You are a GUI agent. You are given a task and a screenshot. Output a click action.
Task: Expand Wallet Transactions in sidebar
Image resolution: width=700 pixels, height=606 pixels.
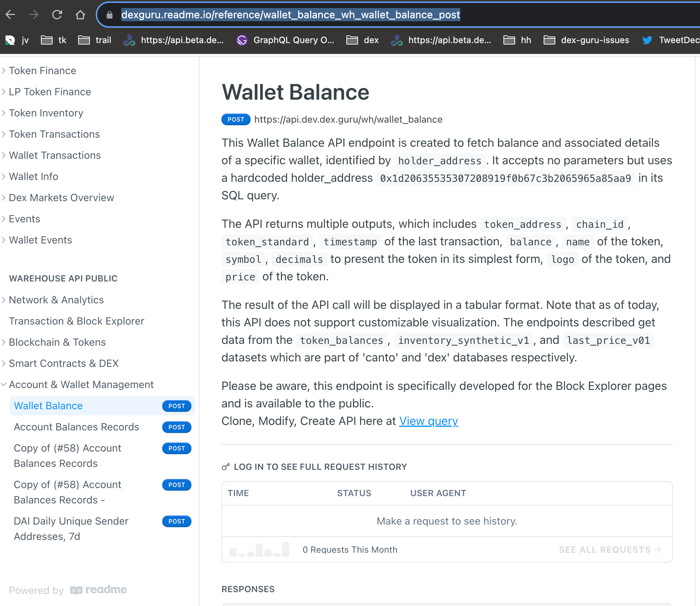pos(55,155)
